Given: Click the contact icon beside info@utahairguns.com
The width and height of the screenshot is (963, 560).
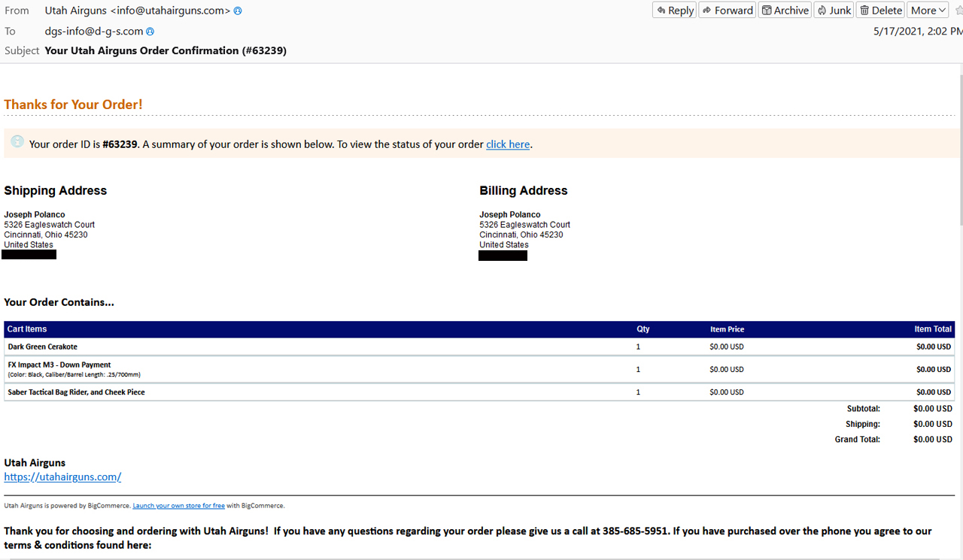Looking at the screenshot, I should click(238, 11).
